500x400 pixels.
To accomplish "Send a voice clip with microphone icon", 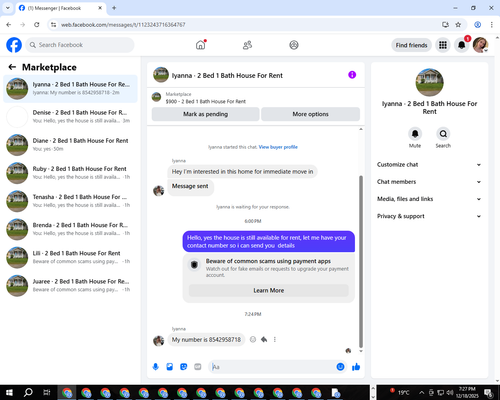I will coord(156,367).
